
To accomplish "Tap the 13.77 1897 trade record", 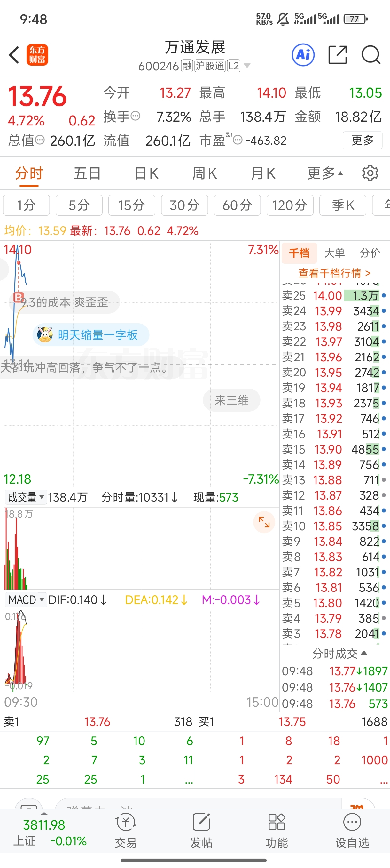I will pos(335,671).
